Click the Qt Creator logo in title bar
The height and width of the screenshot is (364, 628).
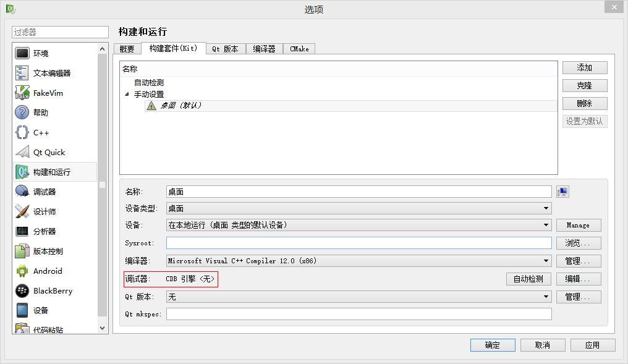[x=11, y=9]
